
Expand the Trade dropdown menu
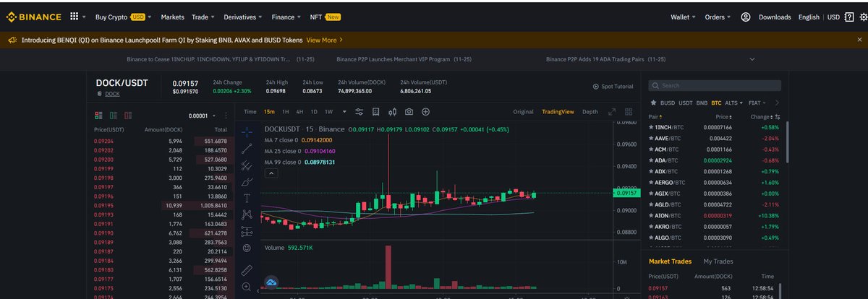coord(203,17)
